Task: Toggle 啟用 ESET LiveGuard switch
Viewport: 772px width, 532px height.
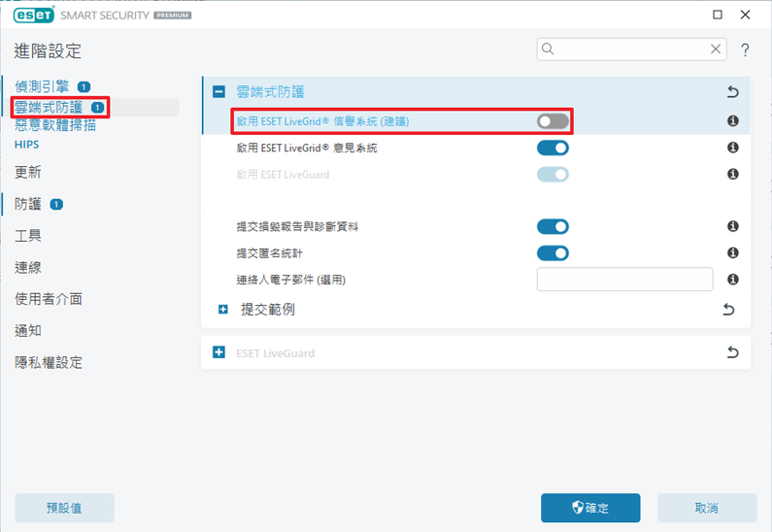Action: pos(553,174)
